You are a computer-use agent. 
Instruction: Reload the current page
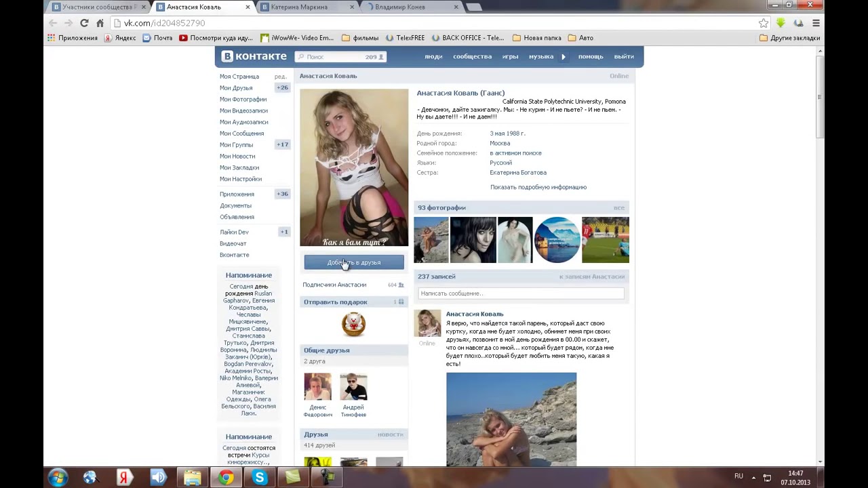click(x=84, y=23)
